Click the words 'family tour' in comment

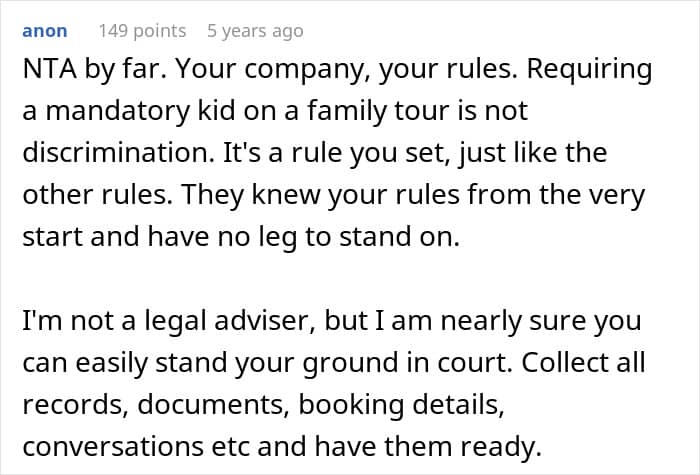(379, 112)
